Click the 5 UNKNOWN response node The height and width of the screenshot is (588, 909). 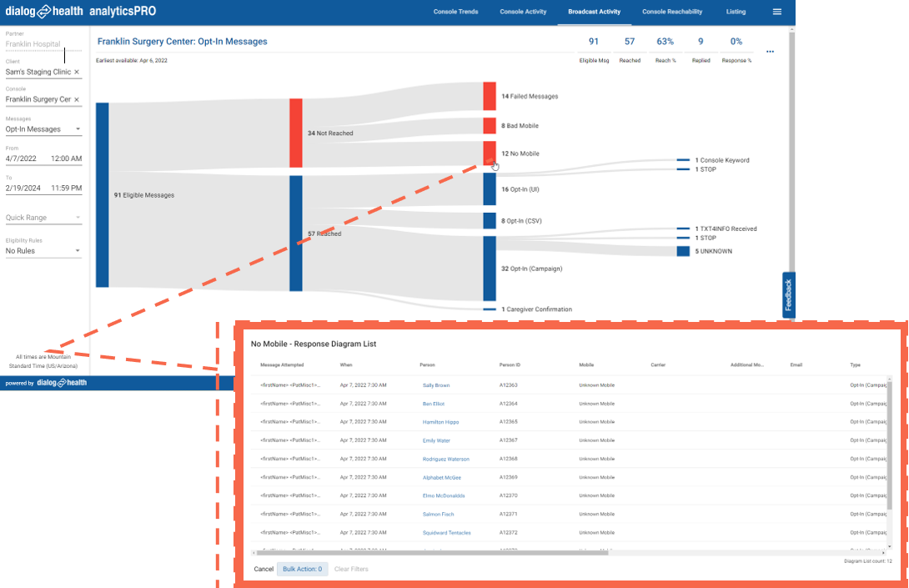[x=683, y=251]
